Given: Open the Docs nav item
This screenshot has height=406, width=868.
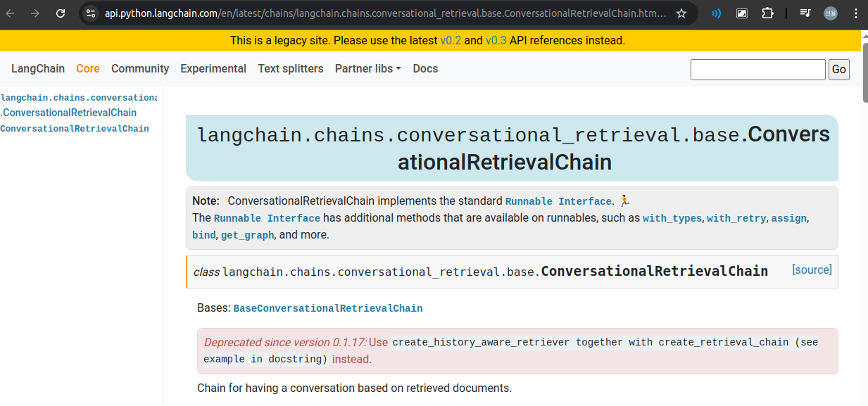Looking at the screenshot, I should click(425, 69).
